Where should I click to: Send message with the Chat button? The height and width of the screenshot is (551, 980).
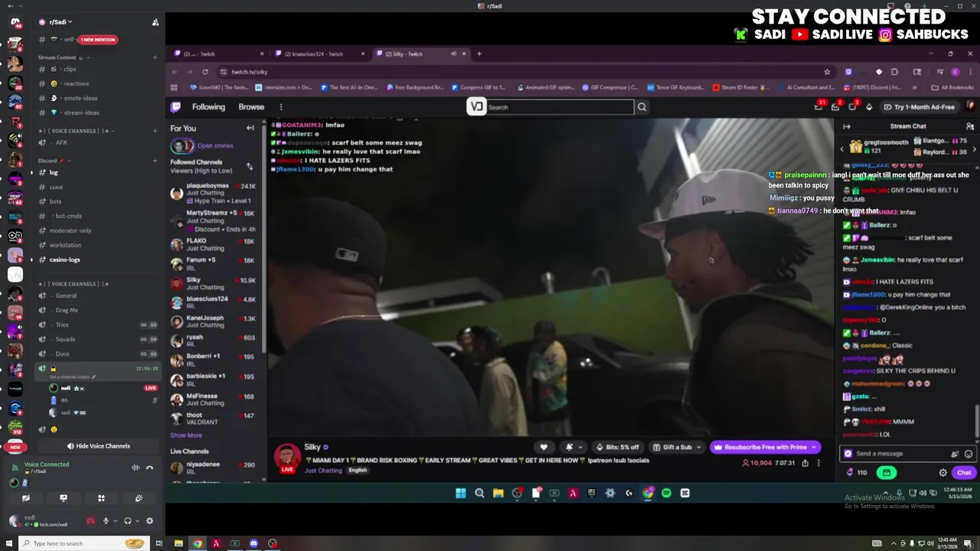(964, 472)
